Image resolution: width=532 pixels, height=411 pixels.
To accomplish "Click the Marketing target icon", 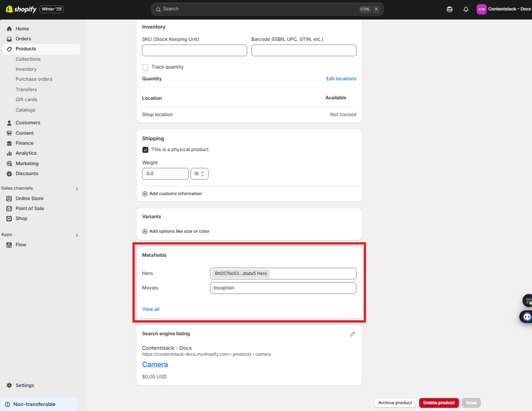I will pyautogui.click(x=9, y=164).
